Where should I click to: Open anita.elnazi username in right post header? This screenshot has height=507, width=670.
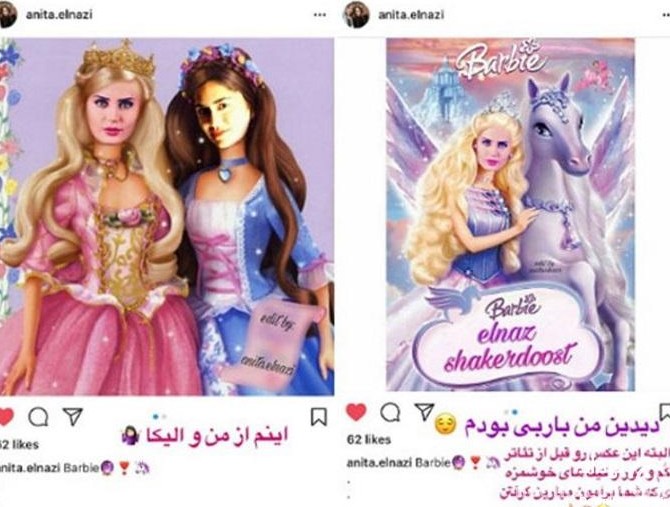tap(411, 15)
